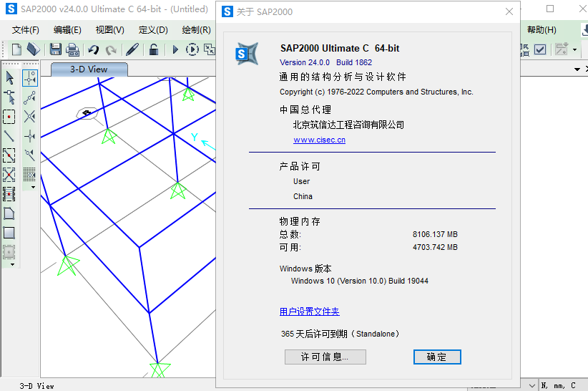
Task: Click the green joint restraint under the 3-D View tab
Action: pos(109,137)
